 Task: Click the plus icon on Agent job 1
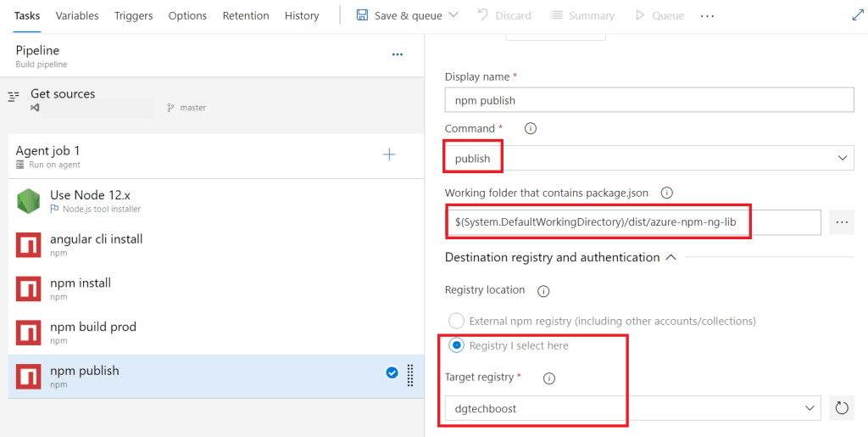(389, 154)
